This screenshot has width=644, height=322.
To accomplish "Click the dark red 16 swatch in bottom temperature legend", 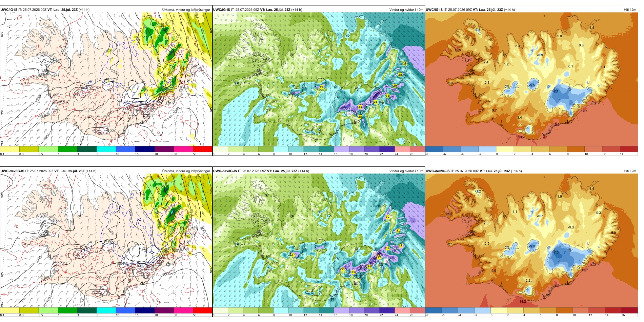I will (x=629, y=310).
